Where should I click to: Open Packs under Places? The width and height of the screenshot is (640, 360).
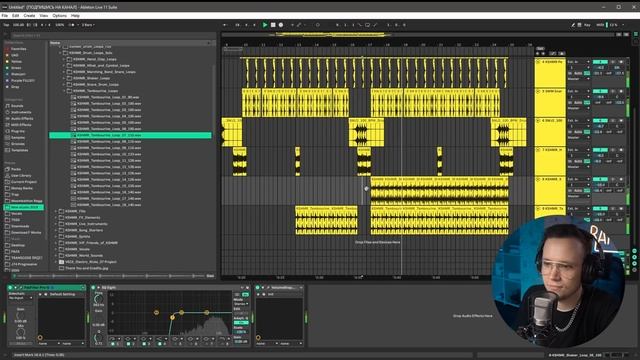point(16,169)
